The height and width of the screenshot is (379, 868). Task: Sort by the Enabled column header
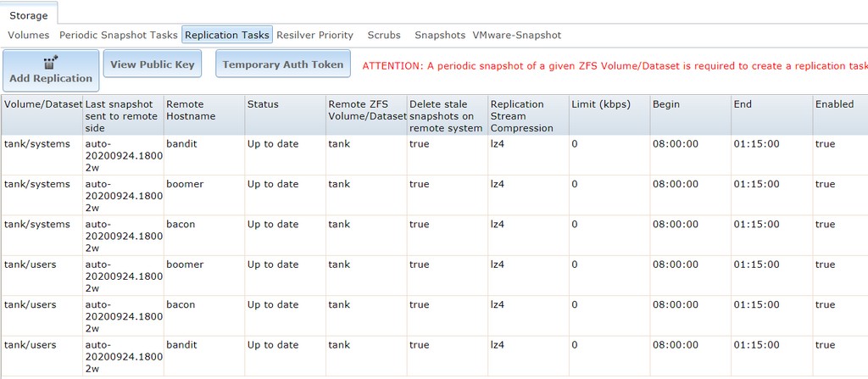point(835,104)
